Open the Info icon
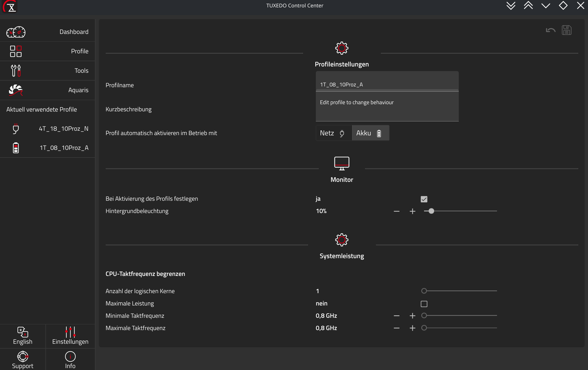Image resolution: width=588 pixels, height=370 pixels. [70, 357]
